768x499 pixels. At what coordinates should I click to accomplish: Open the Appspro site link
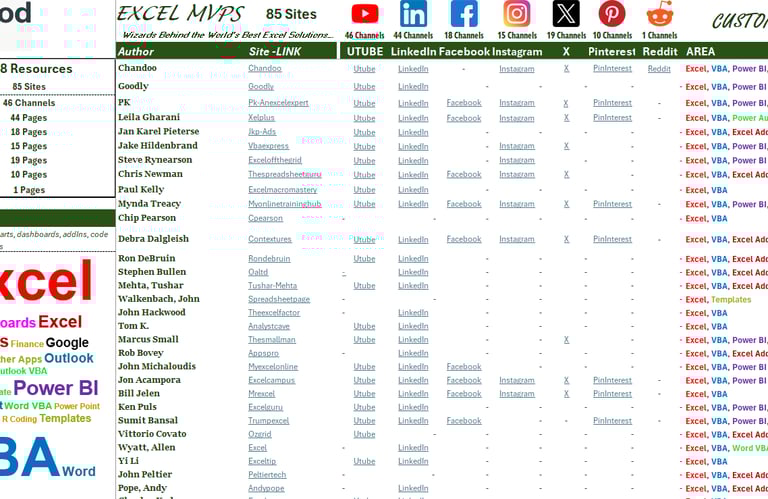pos(264,353)
